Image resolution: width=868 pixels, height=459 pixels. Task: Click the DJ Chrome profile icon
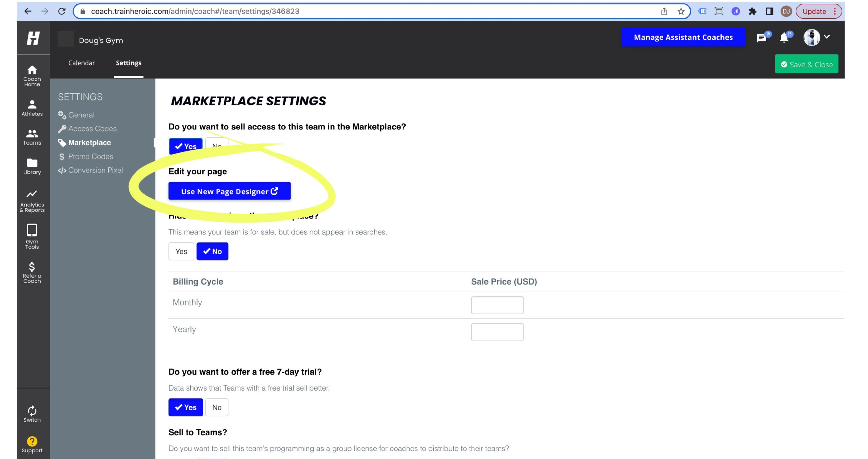pyautogui.click(x=786, y=12)
